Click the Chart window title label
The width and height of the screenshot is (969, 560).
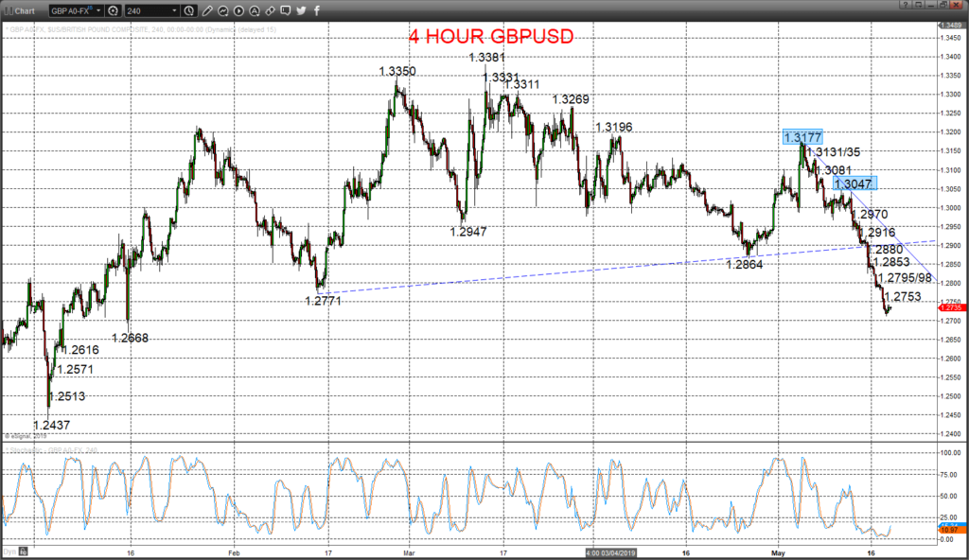click(25, 11)
